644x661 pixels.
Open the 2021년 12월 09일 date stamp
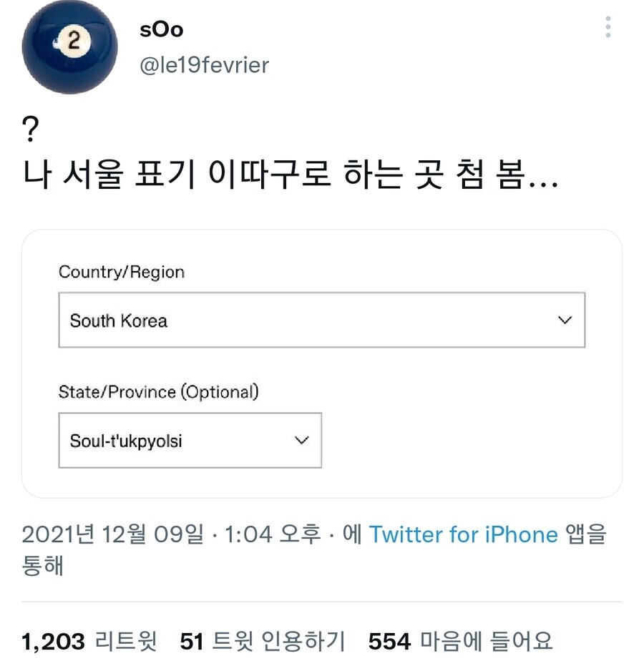112,534
